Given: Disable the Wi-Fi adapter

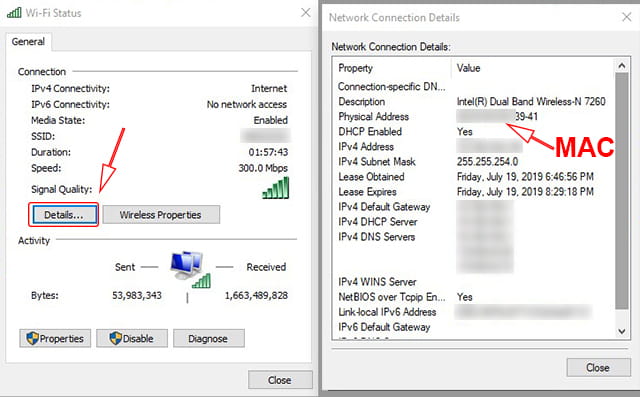Looking at the screenshot, I should 132,338.
